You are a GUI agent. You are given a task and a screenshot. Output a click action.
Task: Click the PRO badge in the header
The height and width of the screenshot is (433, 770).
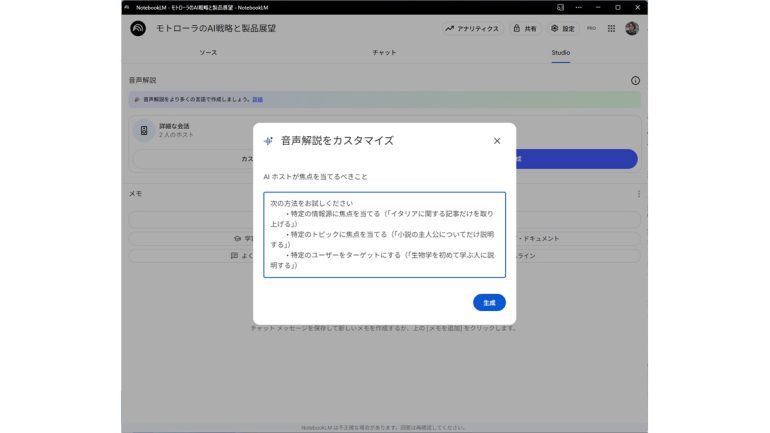tap(591, 28)
